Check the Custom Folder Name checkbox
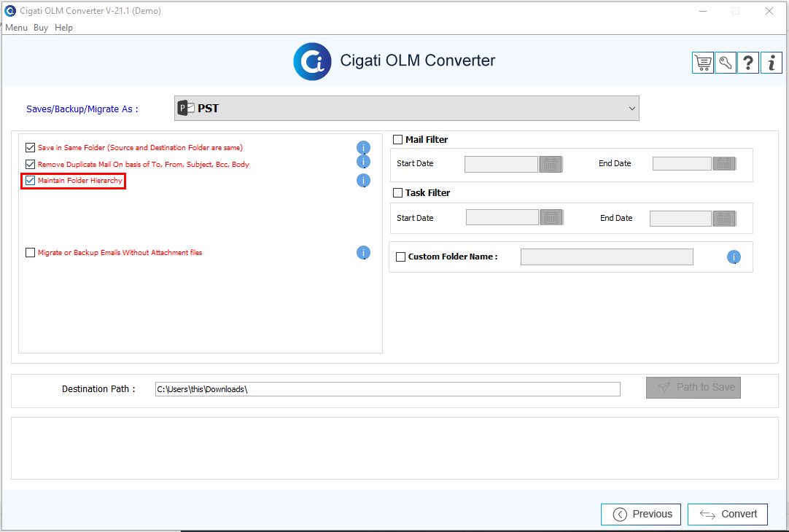The height and width of the screenshot is (532, 789). click(x=400, y=257)
